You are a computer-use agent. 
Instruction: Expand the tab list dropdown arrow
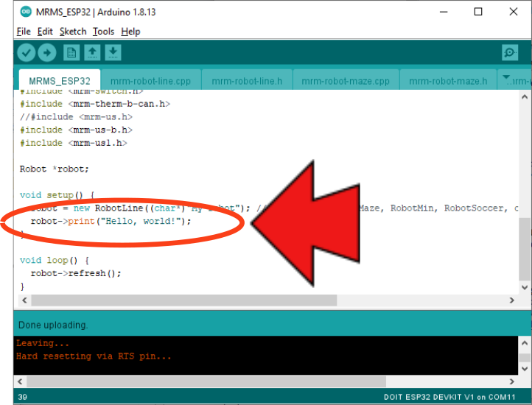click(505, 78)
